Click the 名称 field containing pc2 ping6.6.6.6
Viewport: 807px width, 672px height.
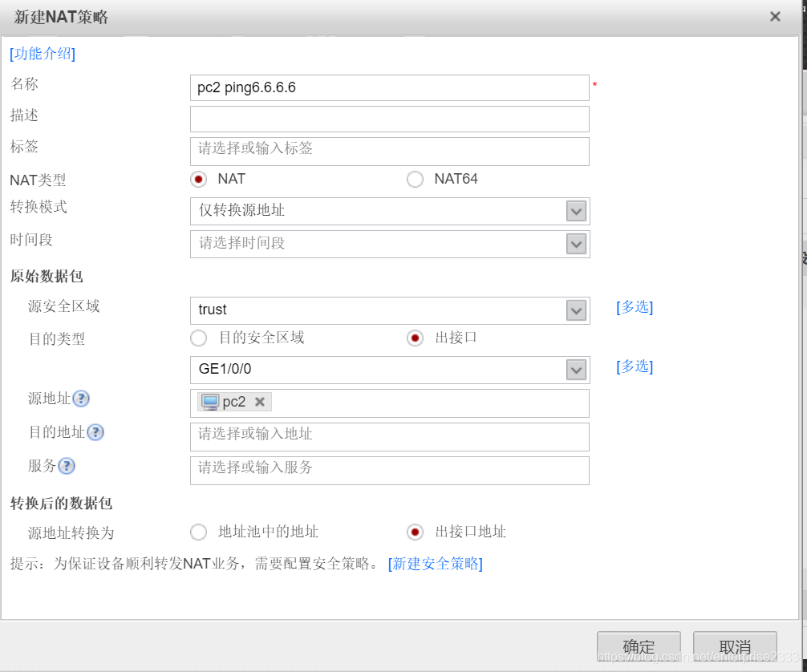pyautogui.click(x=390, y=88)
